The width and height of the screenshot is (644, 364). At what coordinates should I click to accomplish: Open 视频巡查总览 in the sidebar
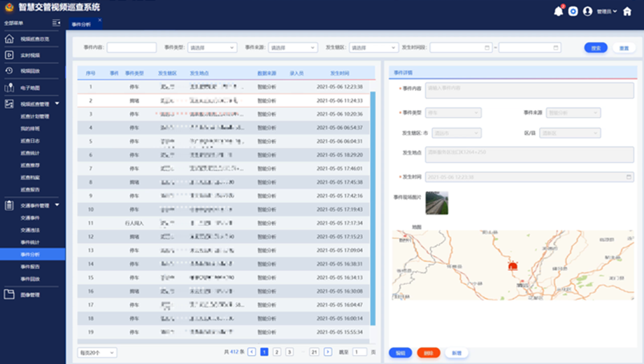click(x=35, y=38)
